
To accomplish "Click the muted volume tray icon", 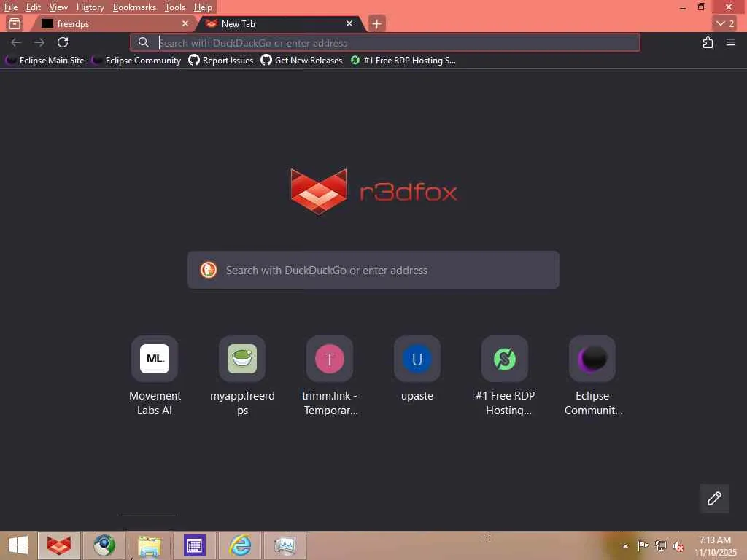I will 678,546.
